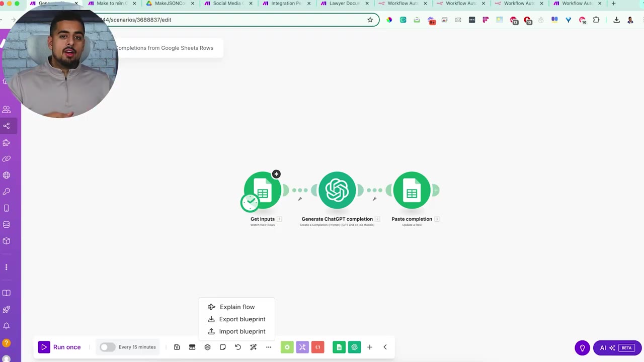
Task: Open the Generate ChatGPT completion module
Action: tap(337, 190)
